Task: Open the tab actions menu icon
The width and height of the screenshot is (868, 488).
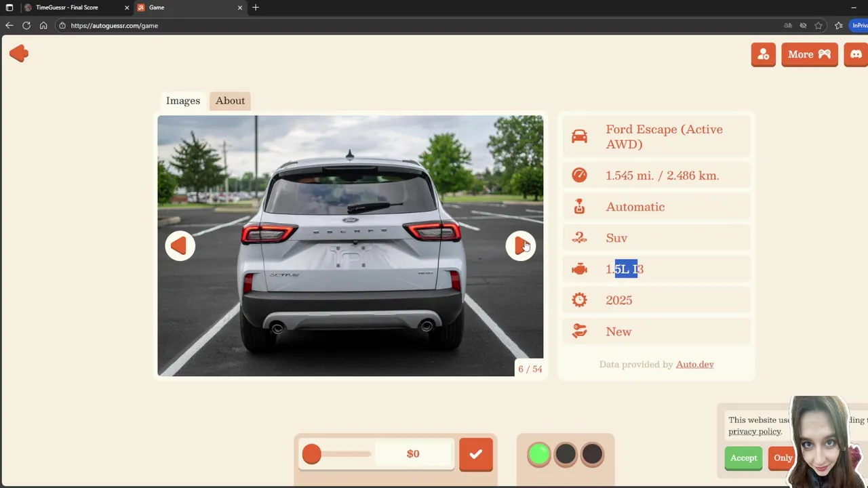Action: point(9,7)
